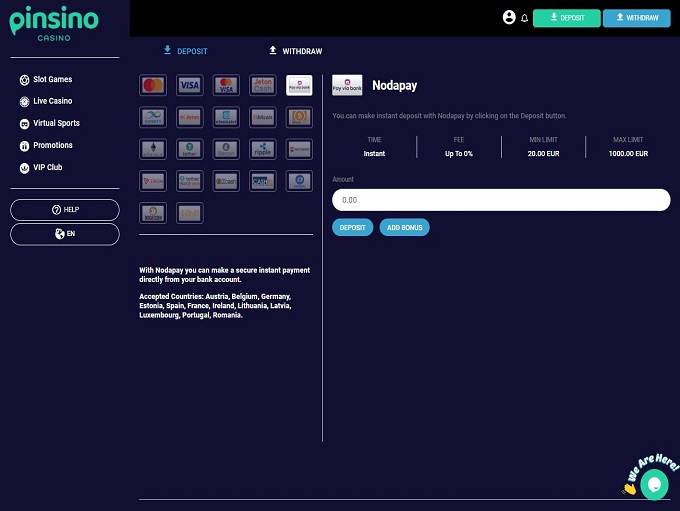
Task: Open the user account profile icon
Action: [509, 17]
